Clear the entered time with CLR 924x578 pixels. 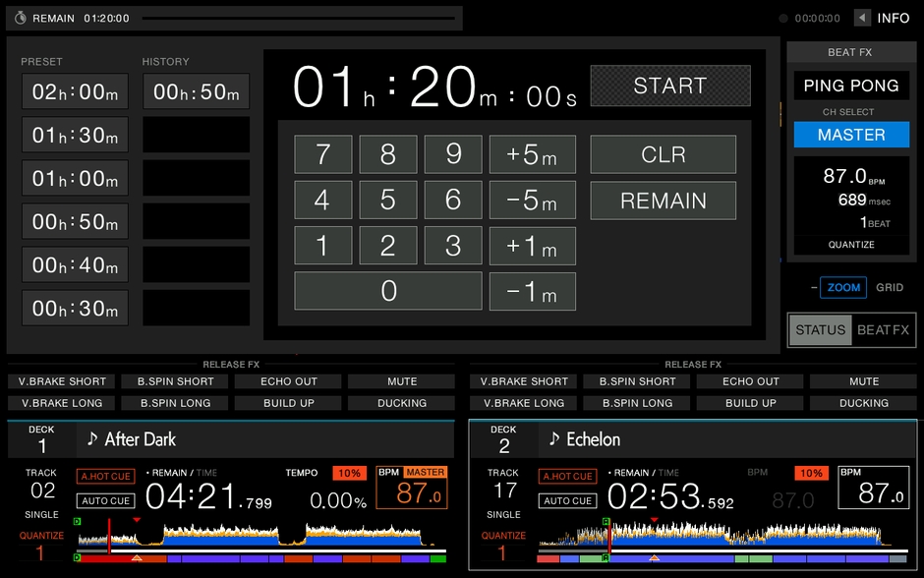663,153
